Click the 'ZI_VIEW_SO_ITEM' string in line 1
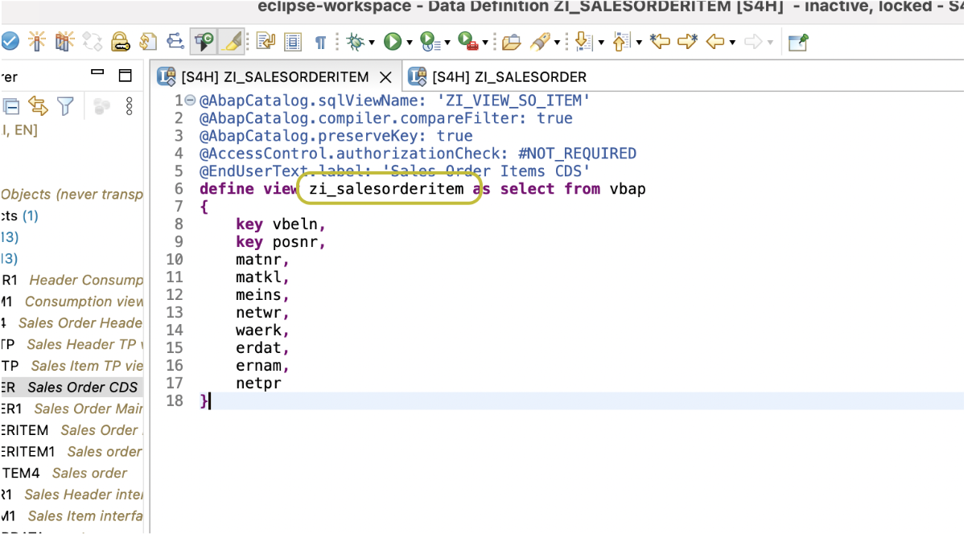Image resolution: width=980 pixels, height=542 pixels. [513, 101]
